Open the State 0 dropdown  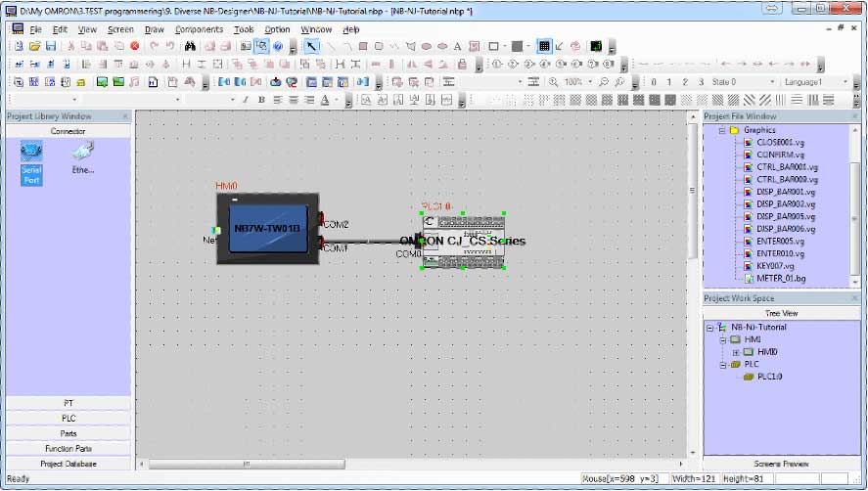pyautogui.click(x=772, y=82)
